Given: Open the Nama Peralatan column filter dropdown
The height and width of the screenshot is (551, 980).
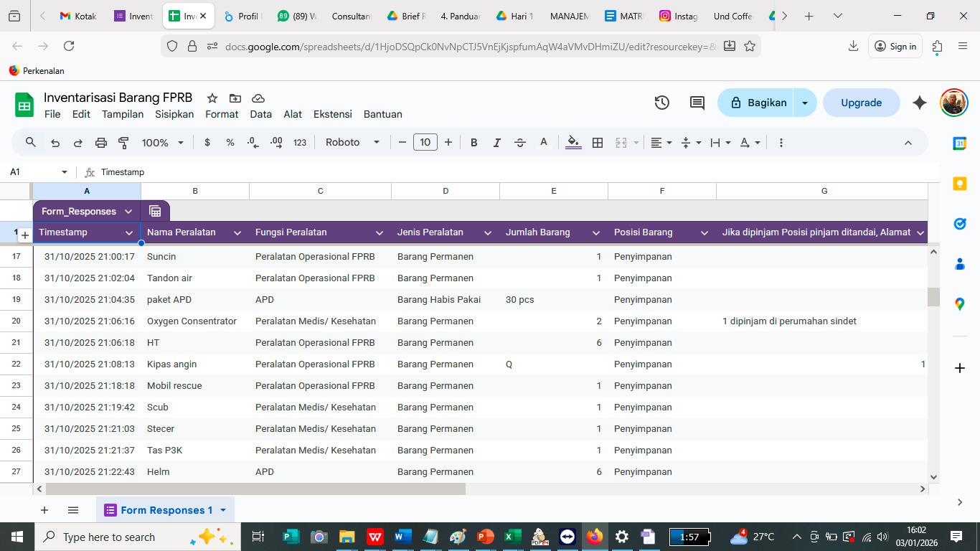Looking at the screenshot, I should [237, 232].
